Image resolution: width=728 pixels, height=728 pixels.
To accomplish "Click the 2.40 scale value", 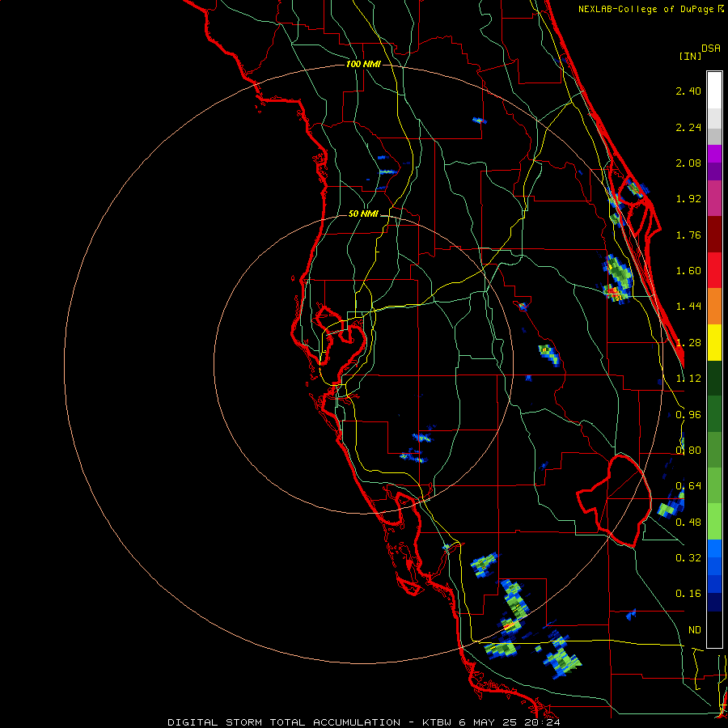I will (688, 91).
